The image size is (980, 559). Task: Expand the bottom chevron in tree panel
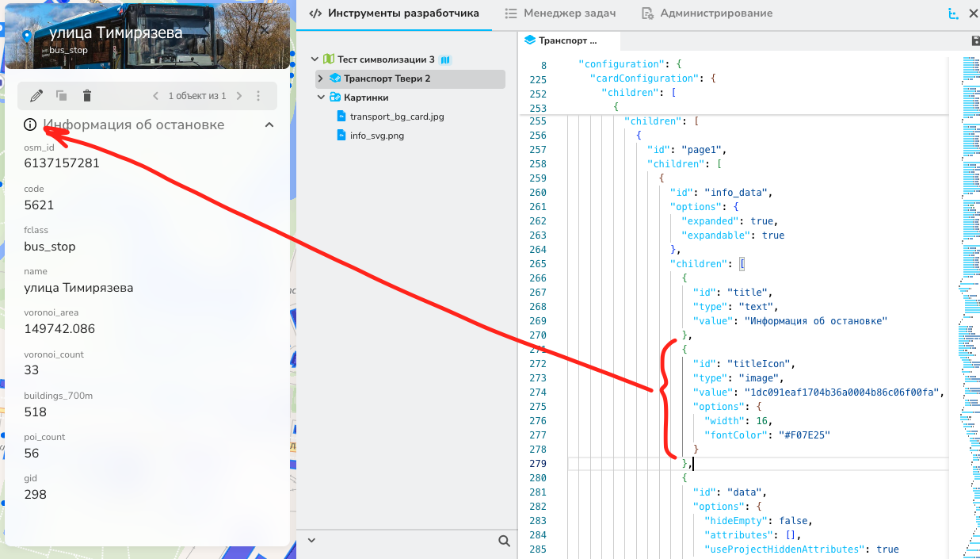311,540
